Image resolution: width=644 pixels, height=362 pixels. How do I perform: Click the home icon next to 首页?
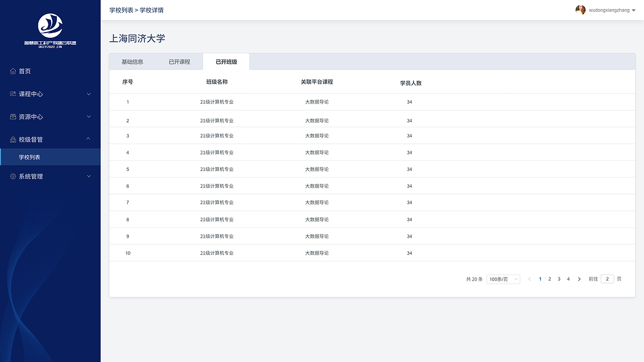(x=12, y=71)
